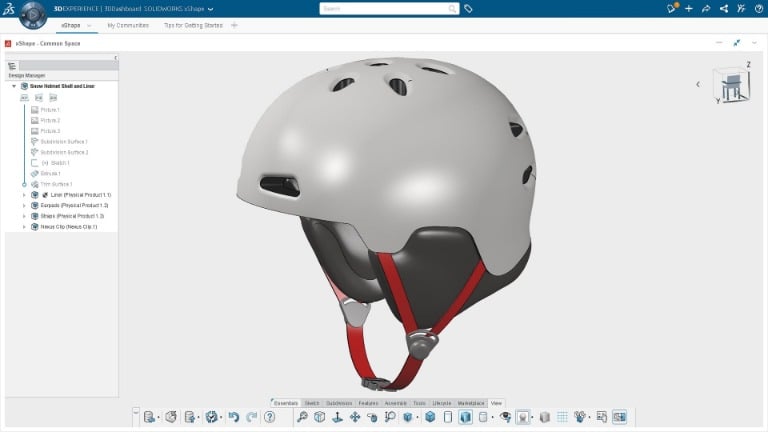This screenshot has width=768, height=432.
Task: Open the Features toolbar tab
Action: click(x=368, y=402)
